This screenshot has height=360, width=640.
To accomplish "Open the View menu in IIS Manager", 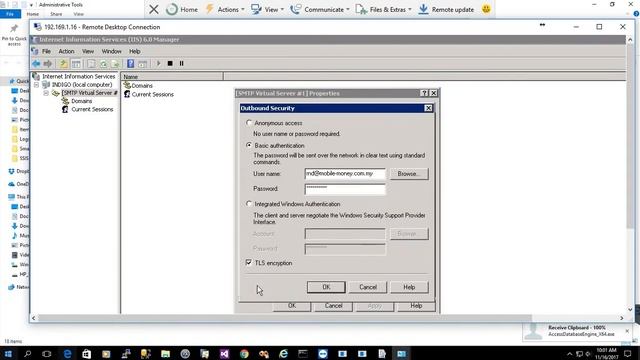I will pyautogui.click(x=88, y=51).
